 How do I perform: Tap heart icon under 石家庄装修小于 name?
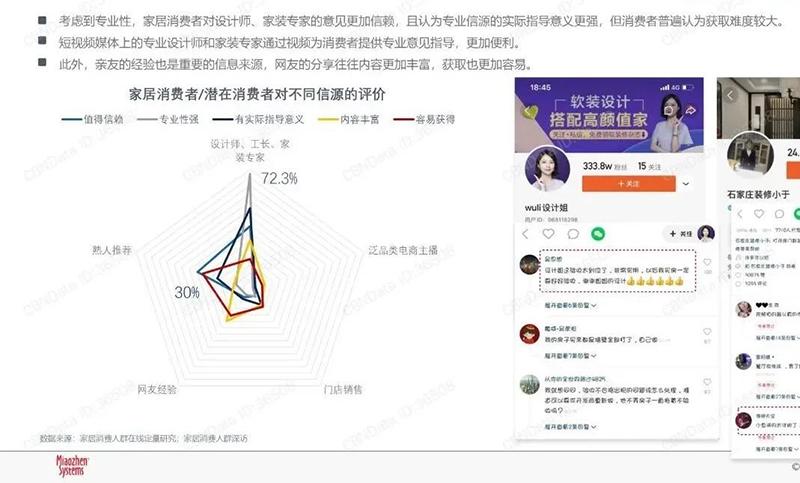coord(759,214)
